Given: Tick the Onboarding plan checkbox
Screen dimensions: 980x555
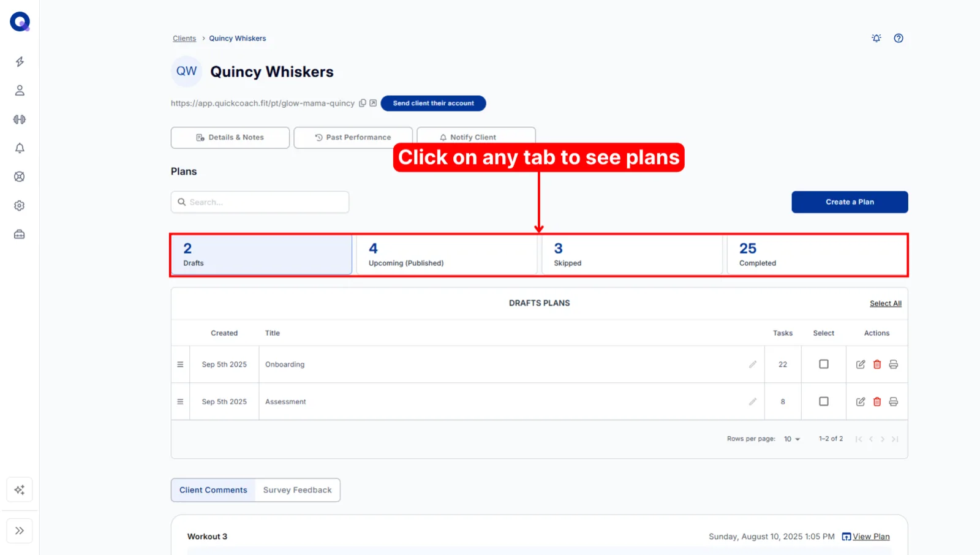Looking at the screenshot, I should click(824, 364).
